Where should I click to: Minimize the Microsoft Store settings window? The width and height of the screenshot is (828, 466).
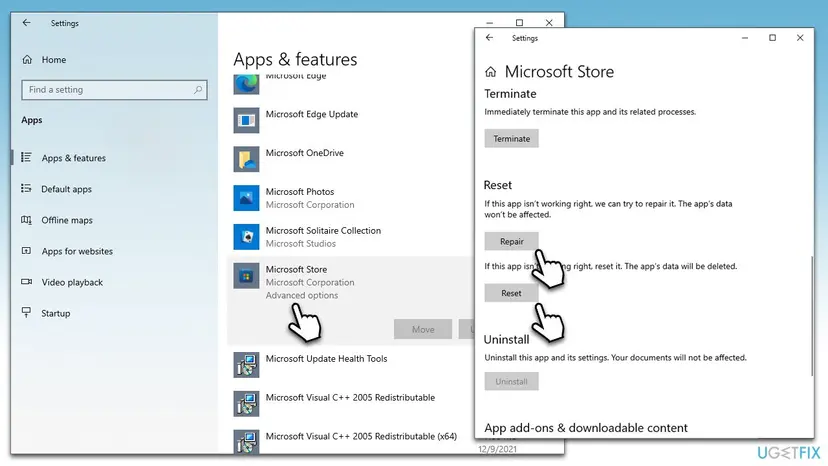click(745, 38)
